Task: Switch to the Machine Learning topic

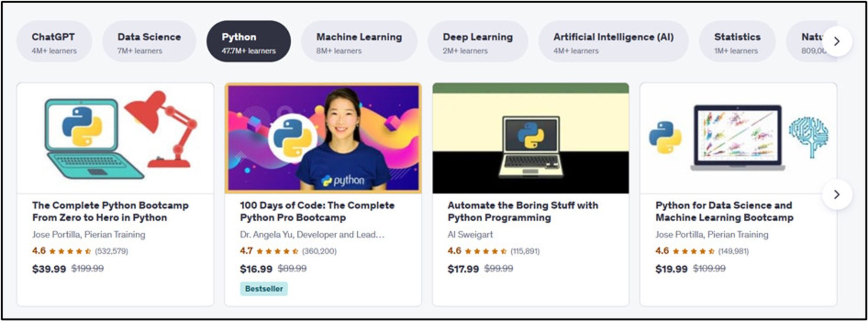Action: pyautogui.click(x=359, y=41)
